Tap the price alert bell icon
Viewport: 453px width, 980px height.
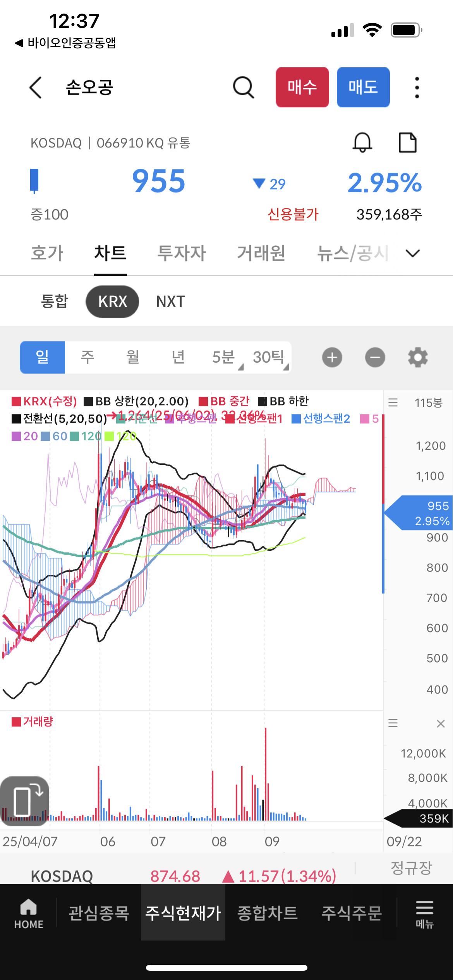click(362, 142)
